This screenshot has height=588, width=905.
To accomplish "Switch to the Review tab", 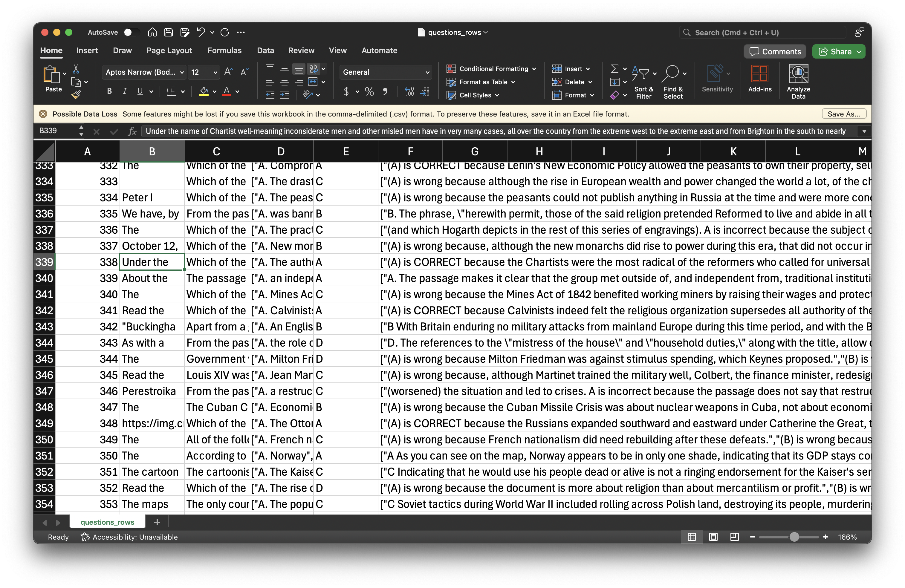I will tap(301, 50).
